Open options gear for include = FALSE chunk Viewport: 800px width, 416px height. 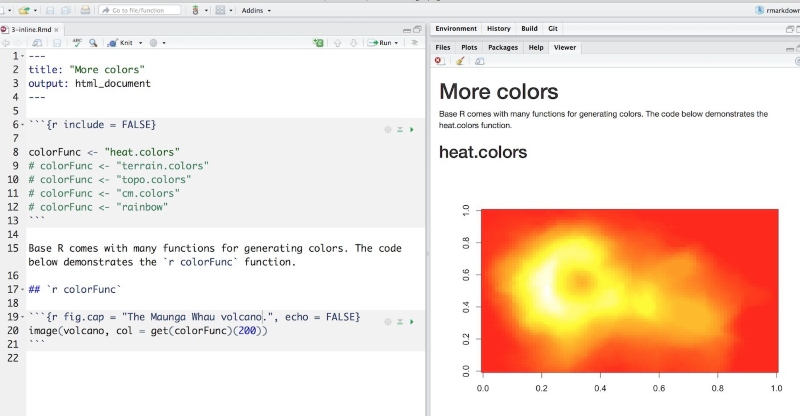tap(388, 130)
